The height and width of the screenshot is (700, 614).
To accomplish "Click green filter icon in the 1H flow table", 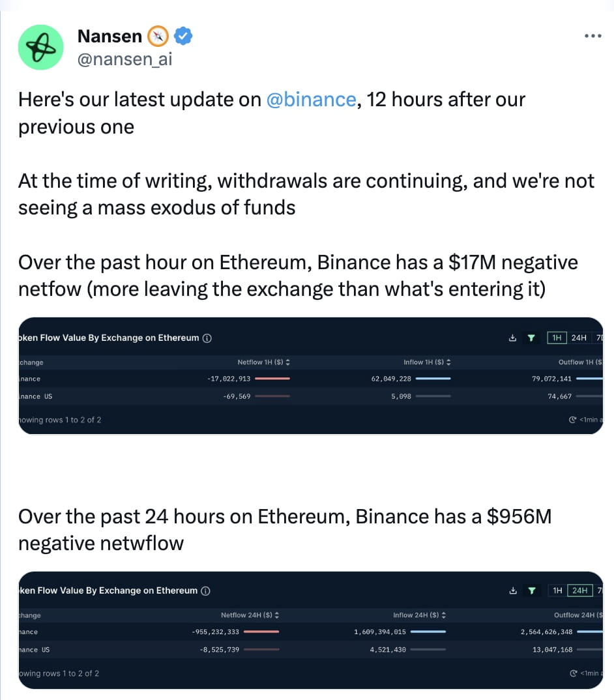I will pos(531,338).
